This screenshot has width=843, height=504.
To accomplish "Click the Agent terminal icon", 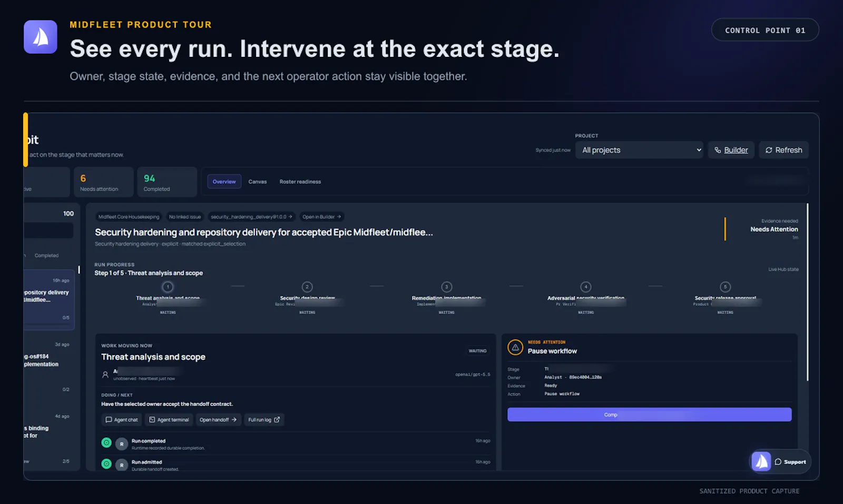I will click(152, 420).
